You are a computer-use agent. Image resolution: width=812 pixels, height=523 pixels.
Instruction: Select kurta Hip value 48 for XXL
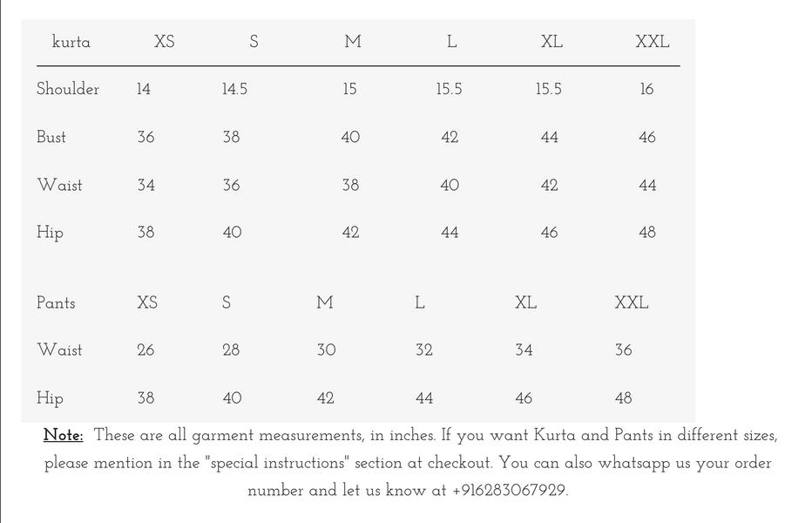tap(647, 233)
